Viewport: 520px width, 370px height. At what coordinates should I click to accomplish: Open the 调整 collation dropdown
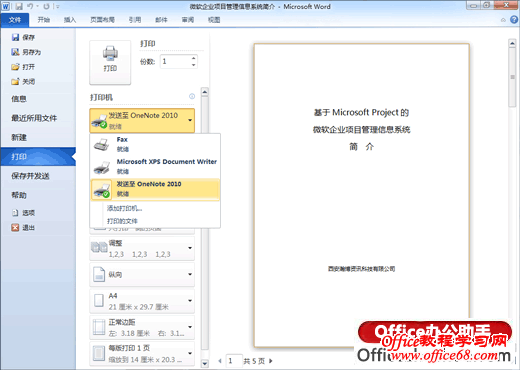point(142,248)
